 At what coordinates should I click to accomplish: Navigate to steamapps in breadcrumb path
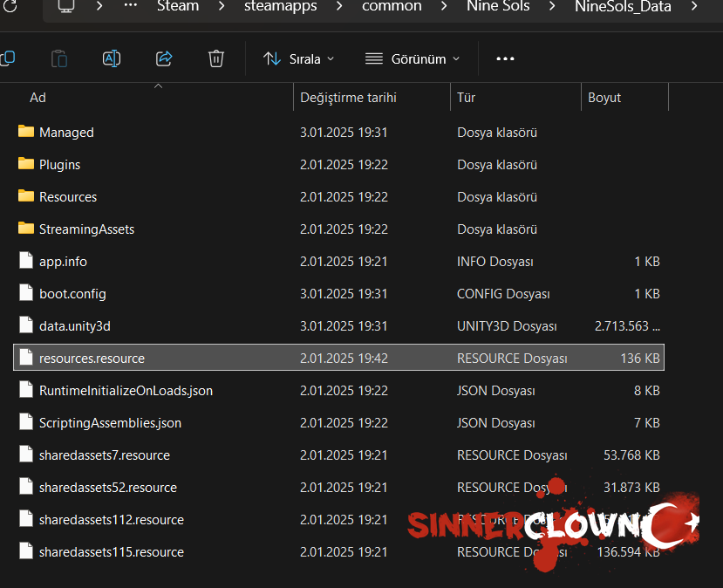(280, 6)
